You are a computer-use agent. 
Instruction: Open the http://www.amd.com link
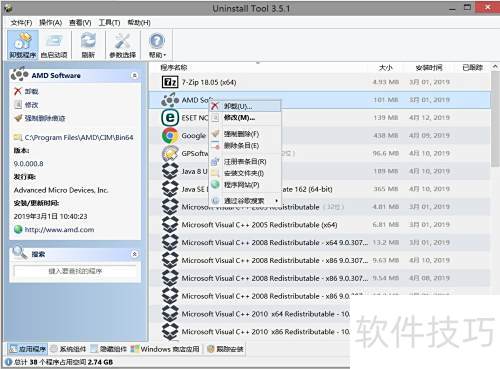point(54,230)
